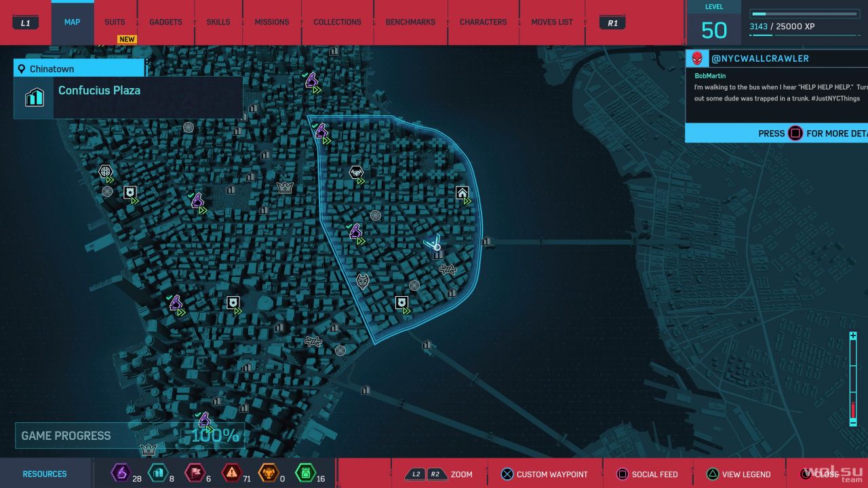868x488 pixels.
Task: Click the Level 50 indicator
Action: (714, 23)
